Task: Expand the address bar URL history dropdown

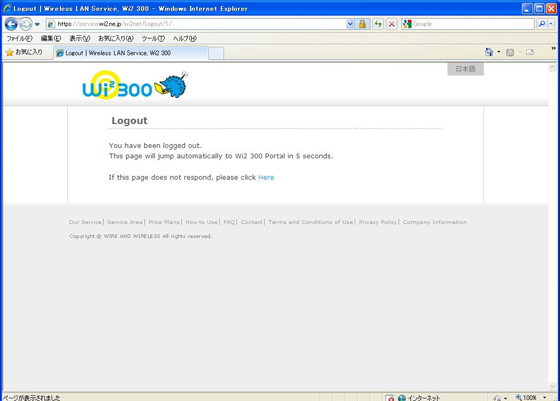Action: click(350, 24)
